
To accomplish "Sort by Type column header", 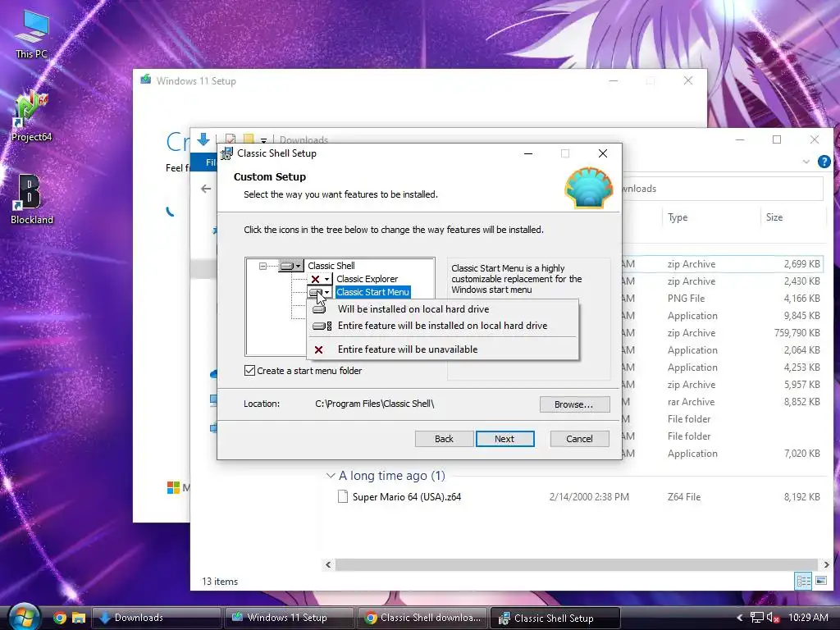I will click(x=678, y=217).
